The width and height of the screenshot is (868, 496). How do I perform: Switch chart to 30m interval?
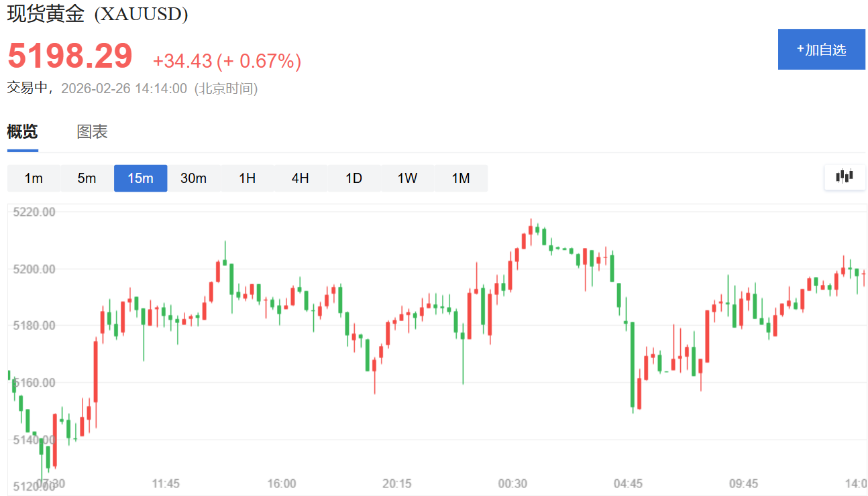click(x=193, y=178)
